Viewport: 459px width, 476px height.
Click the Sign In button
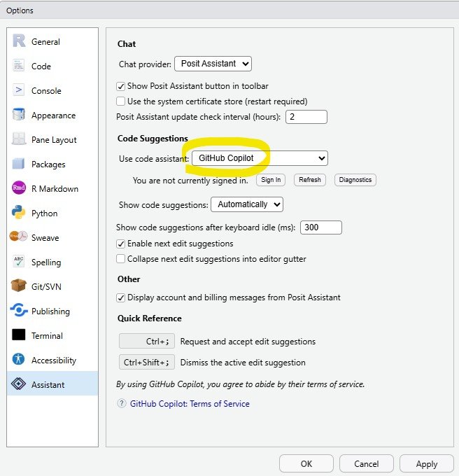click(x=271, y=180)
